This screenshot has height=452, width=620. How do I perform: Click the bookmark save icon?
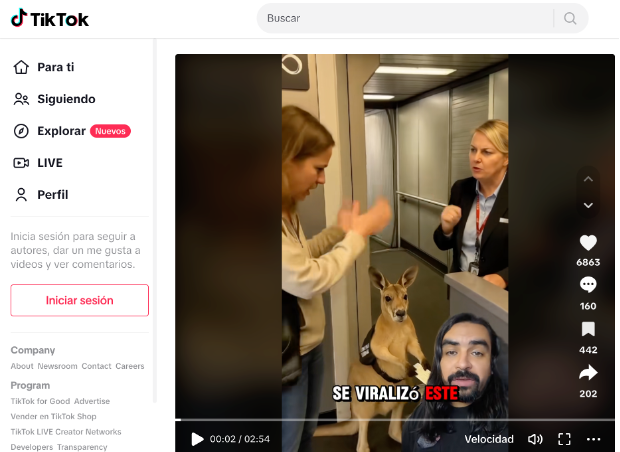588,329
